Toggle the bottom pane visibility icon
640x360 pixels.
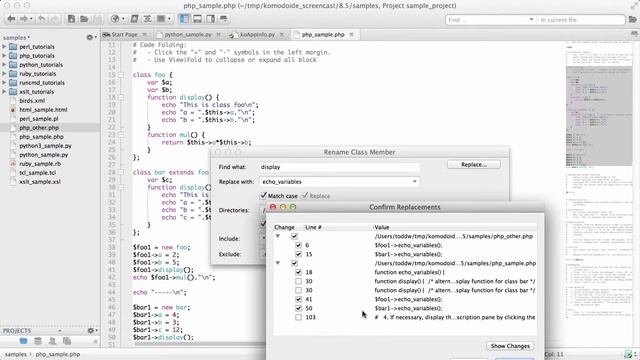point(198,19)
